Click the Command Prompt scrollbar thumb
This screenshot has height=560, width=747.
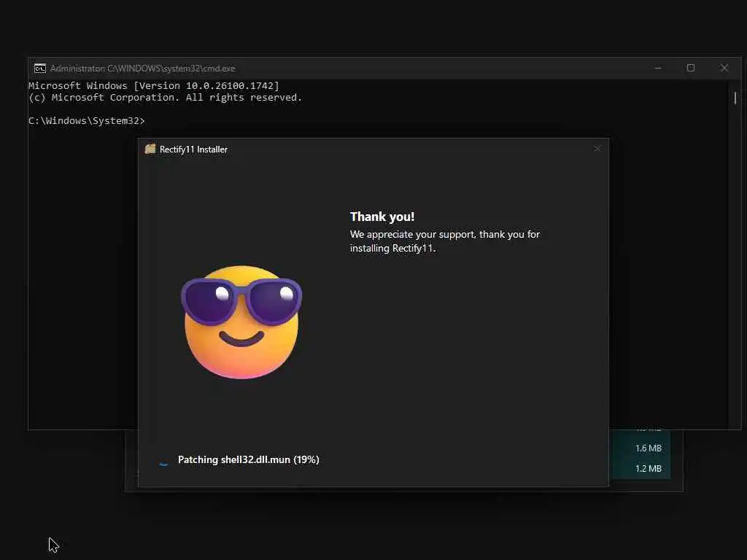click(x=735, y=98)
